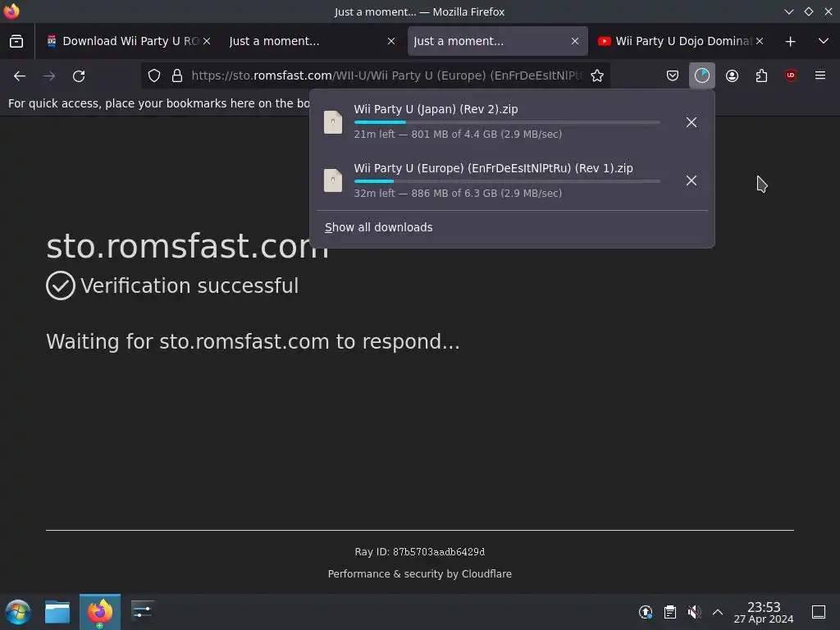The width and height of the screenshot is (840, 630).
Task: Open the start menu launcher
Action: tap(17, 612)
